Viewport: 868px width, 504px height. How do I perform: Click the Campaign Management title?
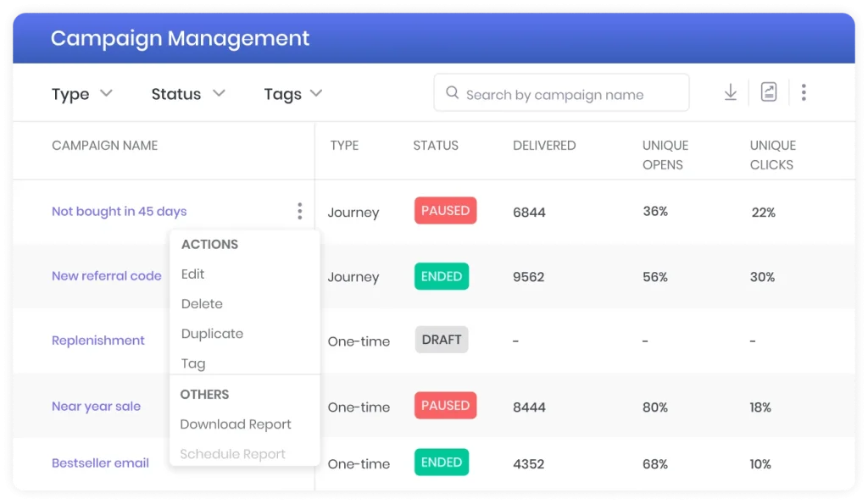pos(180,38)
